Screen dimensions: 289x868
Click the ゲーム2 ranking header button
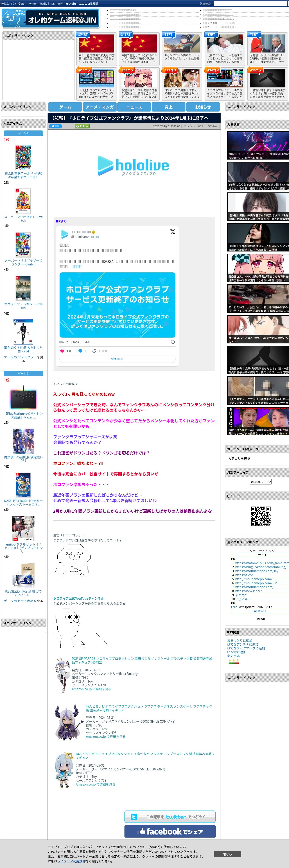23,373
